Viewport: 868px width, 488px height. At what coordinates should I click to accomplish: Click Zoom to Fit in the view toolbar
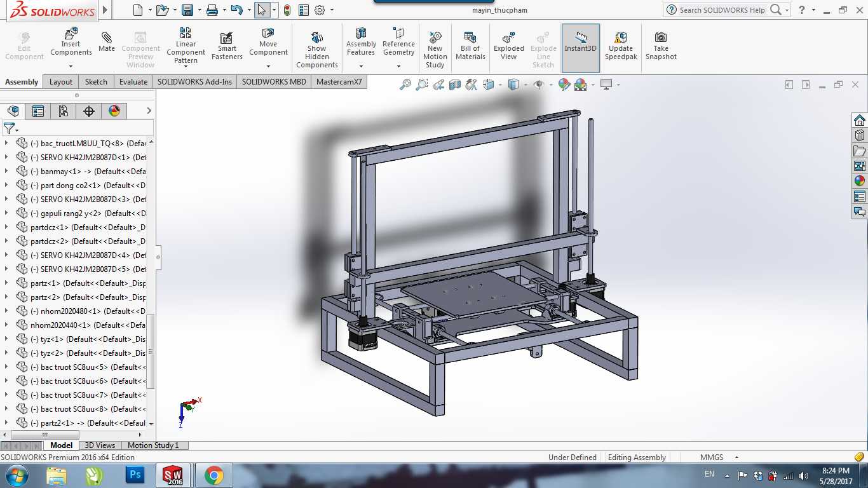[x=405, y=85]
